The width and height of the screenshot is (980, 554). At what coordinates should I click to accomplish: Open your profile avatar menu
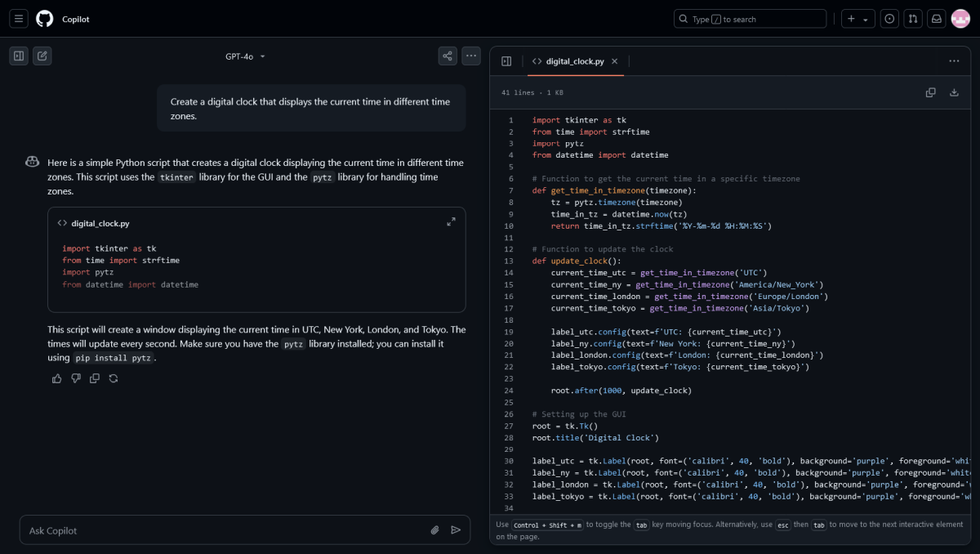click(960, 18)
